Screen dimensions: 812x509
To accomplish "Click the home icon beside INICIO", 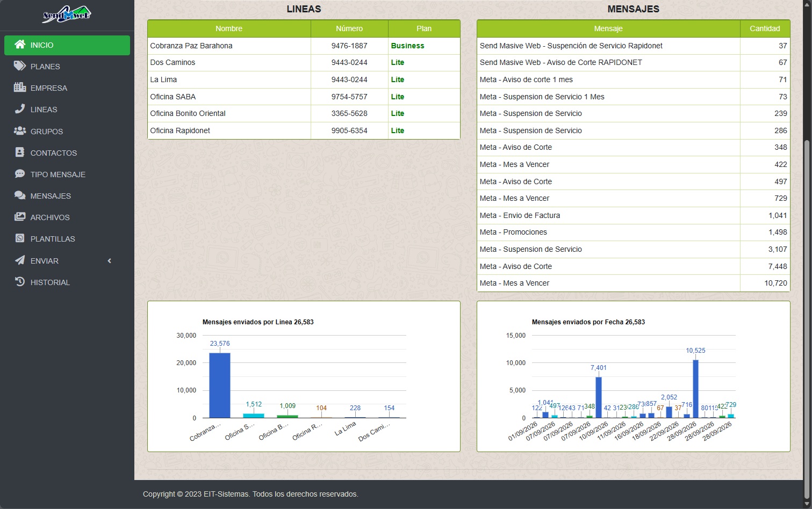I will pyautogui.click(x=20, y=45).
